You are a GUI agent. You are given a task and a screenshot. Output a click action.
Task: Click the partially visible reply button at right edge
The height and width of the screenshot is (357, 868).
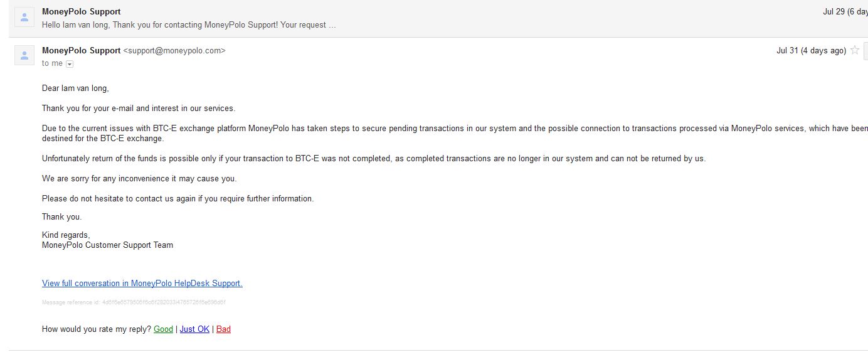(x=865, y=51)
